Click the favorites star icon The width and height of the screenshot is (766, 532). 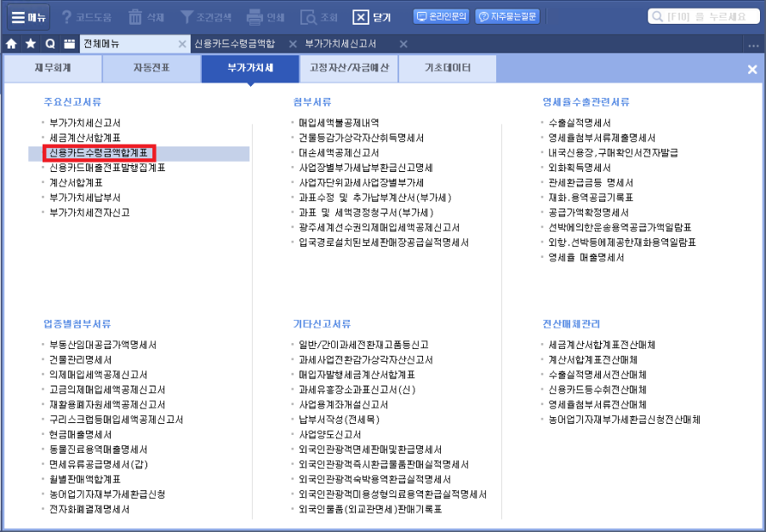click(x=31, y=44)
